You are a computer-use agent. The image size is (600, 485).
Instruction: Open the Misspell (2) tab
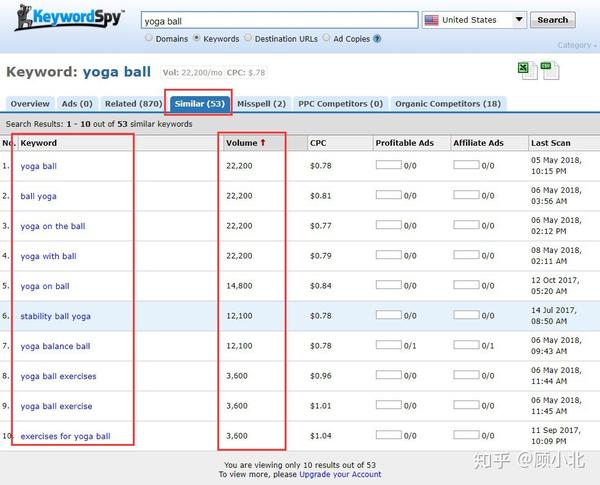[x=261, y=104]
